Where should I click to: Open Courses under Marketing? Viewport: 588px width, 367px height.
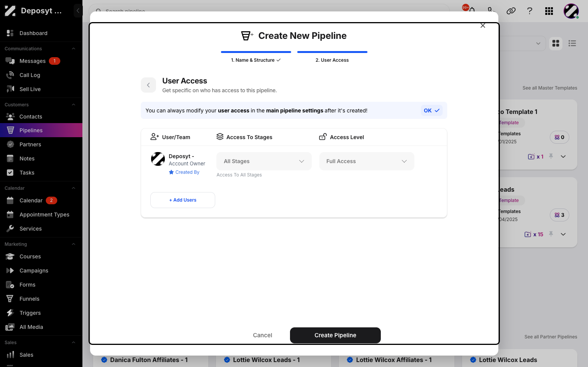[x=41, y=256]
